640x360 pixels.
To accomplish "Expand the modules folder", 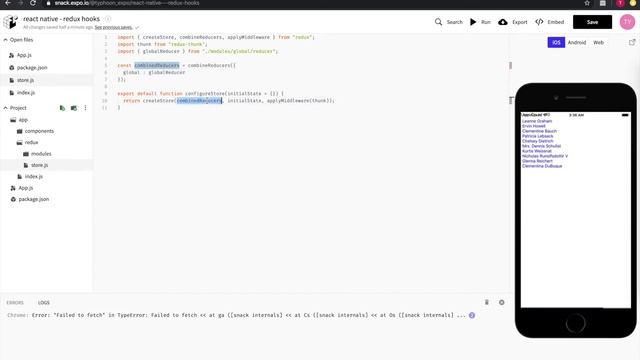I will [38, 154].
